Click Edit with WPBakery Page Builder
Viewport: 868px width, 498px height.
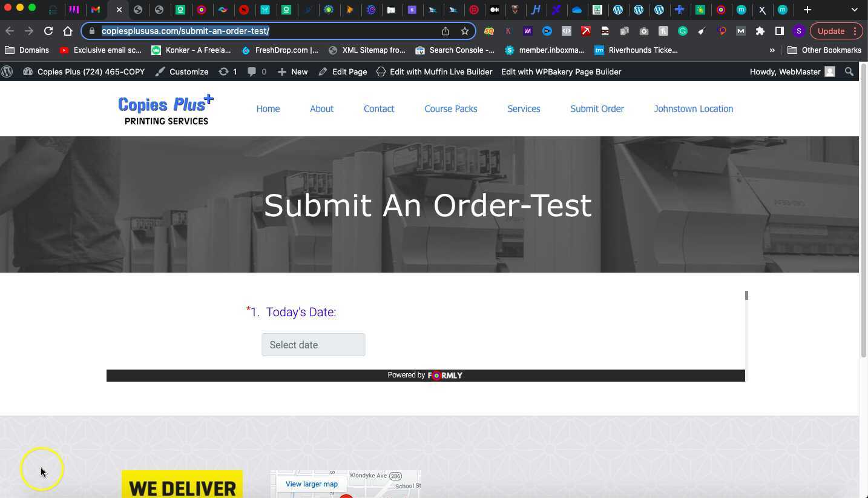(561, 71)
